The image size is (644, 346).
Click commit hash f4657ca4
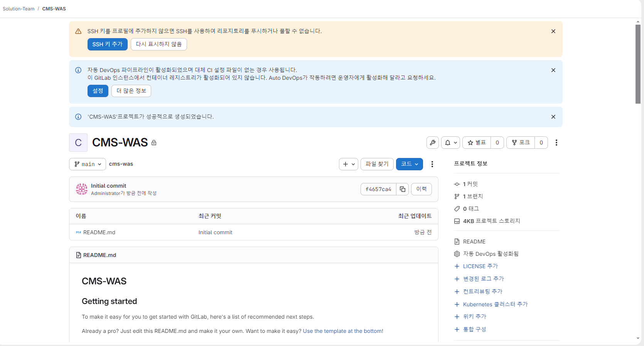378,189
